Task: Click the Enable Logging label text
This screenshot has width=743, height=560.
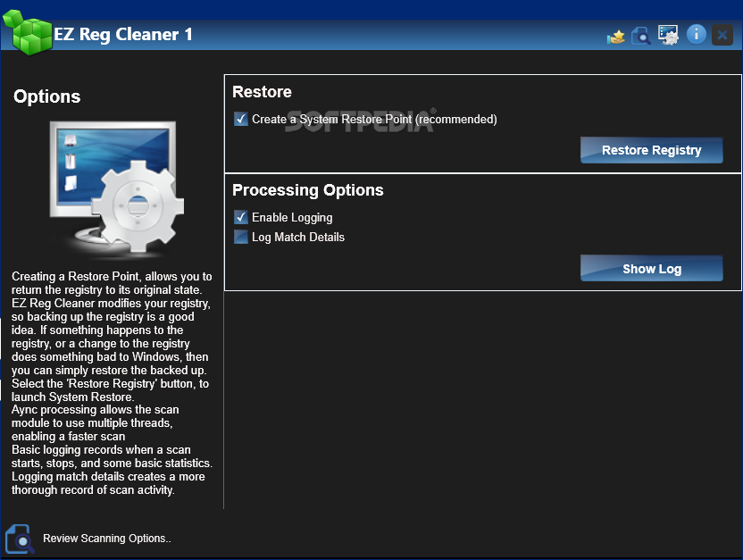Action: [x=292, y=217]
